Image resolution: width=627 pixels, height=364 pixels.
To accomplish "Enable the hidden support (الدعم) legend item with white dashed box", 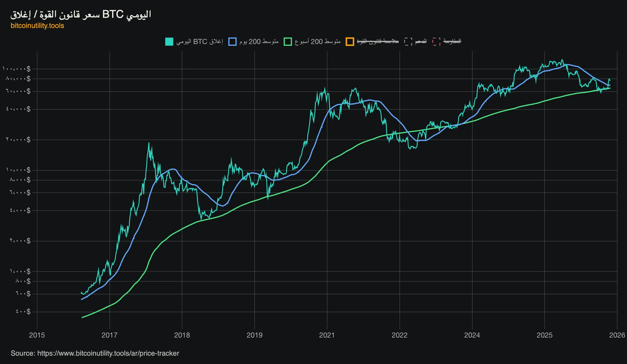I will (x=416, y=42).
